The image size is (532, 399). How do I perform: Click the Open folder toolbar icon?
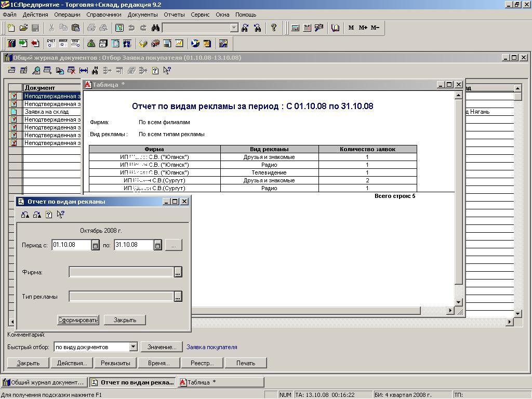click(x=23, y=28)
